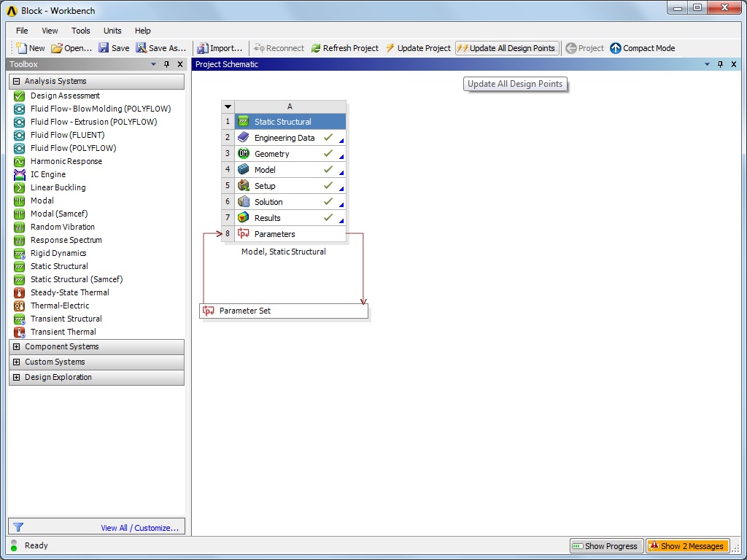
Task: Click the Compact Mode arrow icon
Action: pyautogui.click(x=616, y=48)
